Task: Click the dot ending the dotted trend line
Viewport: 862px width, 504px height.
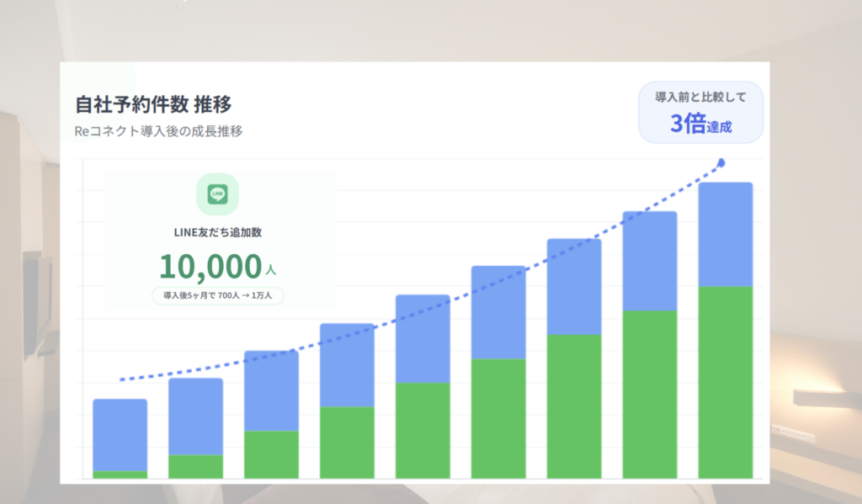Action: click(721, 162)
